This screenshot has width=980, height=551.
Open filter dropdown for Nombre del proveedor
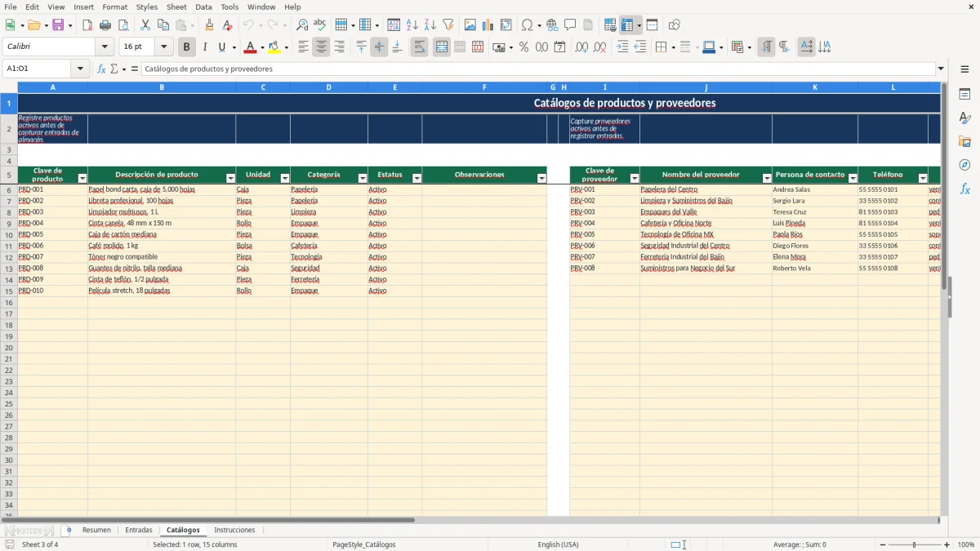(767, 178)
